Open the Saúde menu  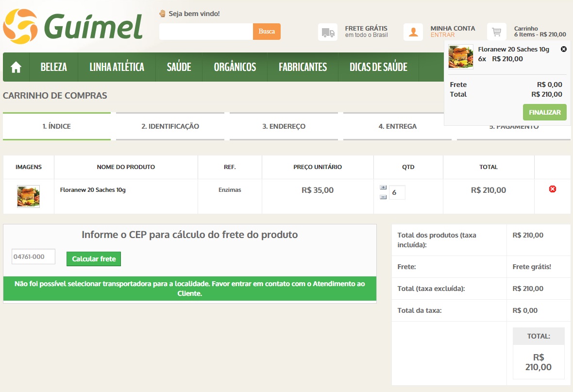179,68
